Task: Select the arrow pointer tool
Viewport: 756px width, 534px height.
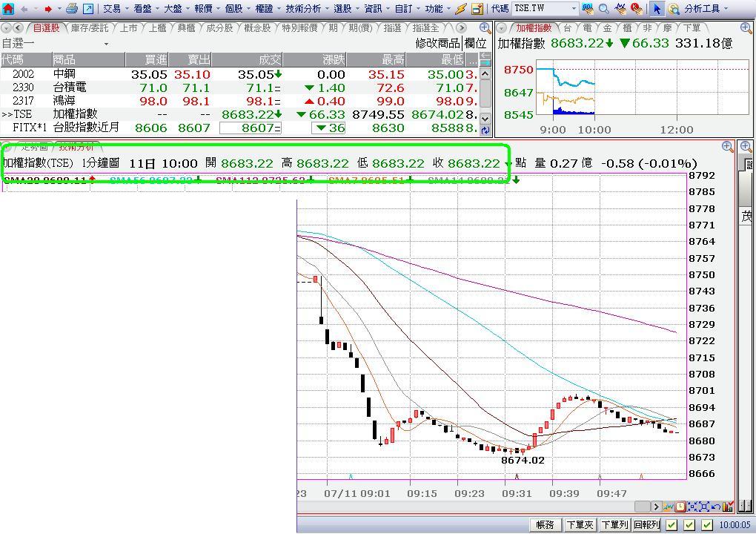Action: [656, 9]
